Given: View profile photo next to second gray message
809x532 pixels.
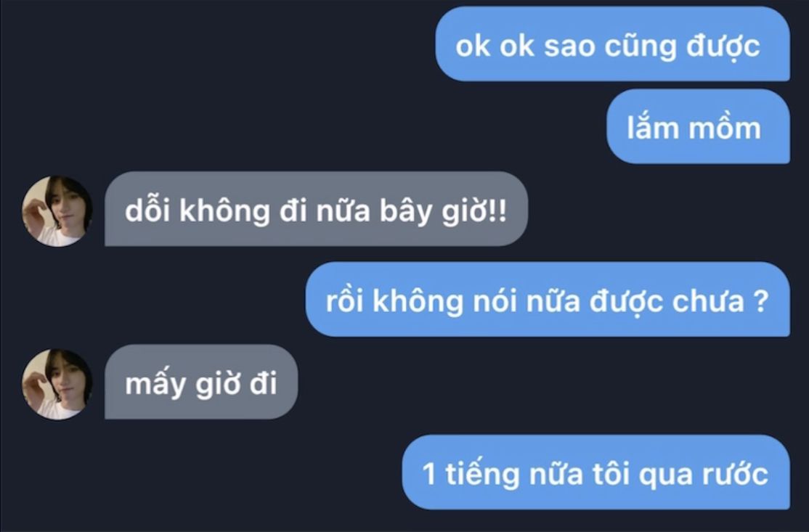Looking at the screenshot, I should pos(57,384).
